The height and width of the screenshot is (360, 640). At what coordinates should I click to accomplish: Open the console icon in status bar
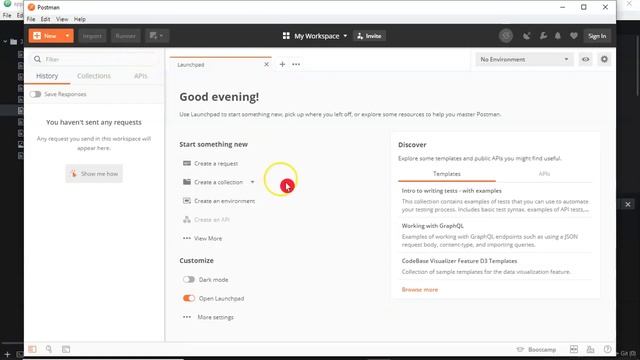tap(66, 349)
